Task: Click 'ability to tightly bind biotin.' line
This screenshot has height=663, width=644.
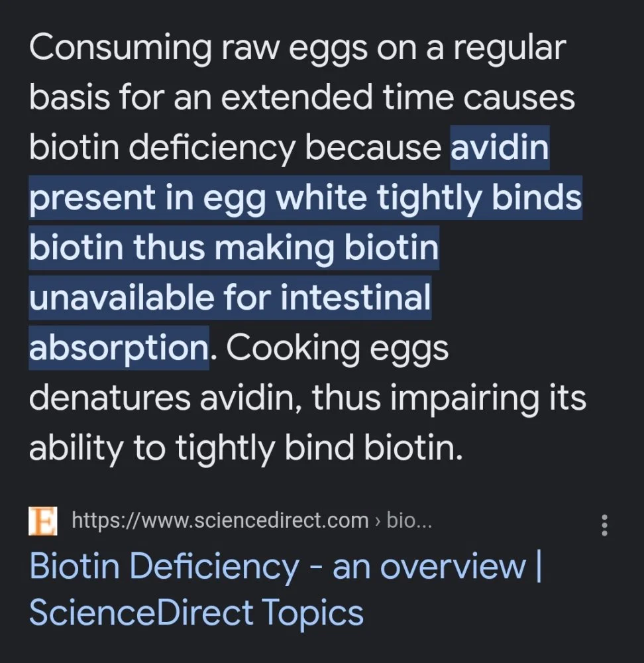Action: 245,448
